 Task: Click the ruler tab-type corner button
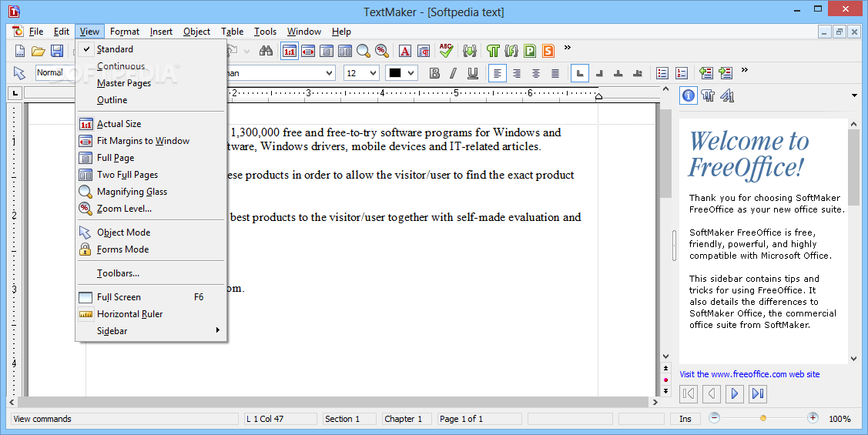(15, 93)
